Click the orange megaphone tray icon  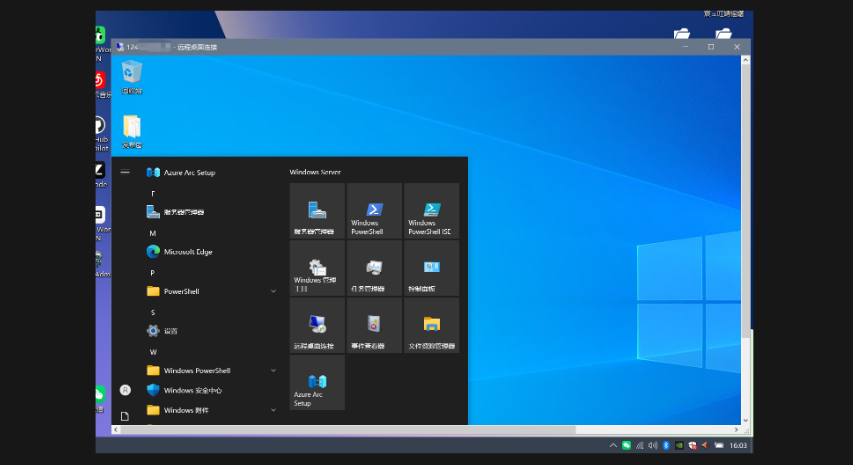pos(704,445)
